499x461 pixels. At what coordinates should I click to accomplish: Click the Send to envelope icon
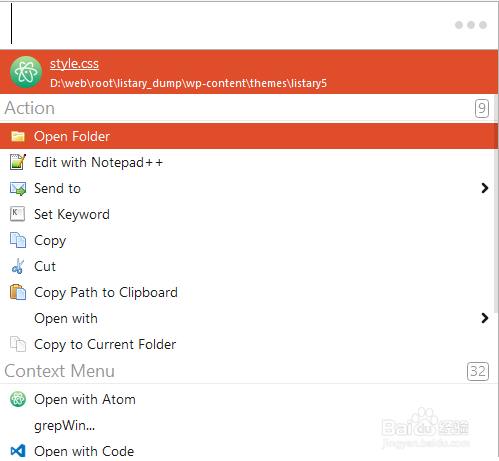[18, 189]
